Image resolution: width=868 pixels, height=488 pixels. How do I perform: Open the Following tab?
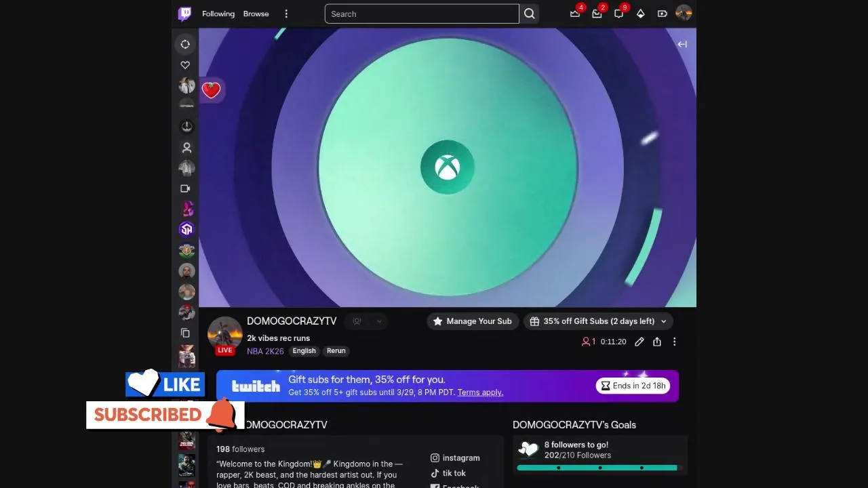218,14
